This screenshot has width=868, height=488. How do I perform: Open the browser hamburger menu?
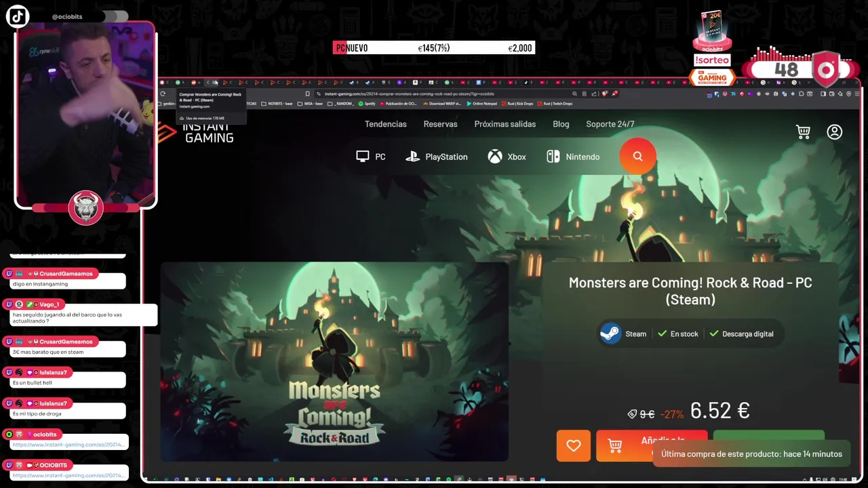(858, 94)
